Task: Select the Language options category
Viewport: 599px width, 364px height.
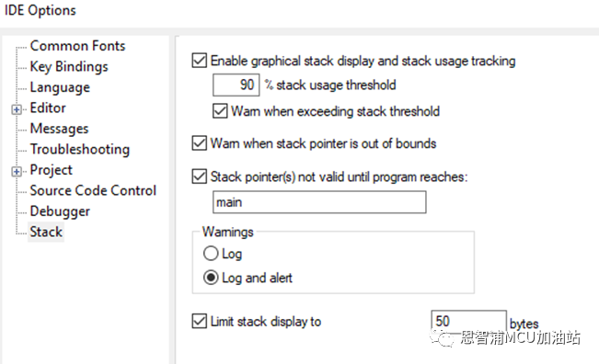Action: [x=60, y=87]
